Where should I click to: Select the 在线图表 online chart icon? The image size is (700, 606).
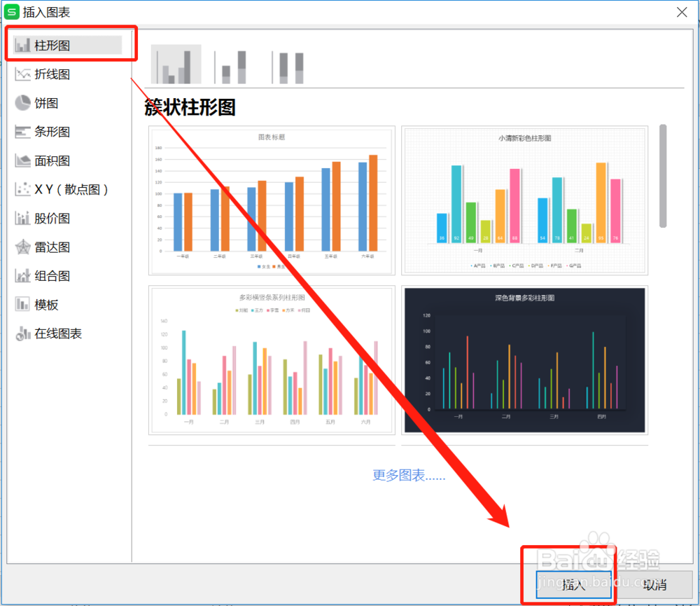(22, 334)
